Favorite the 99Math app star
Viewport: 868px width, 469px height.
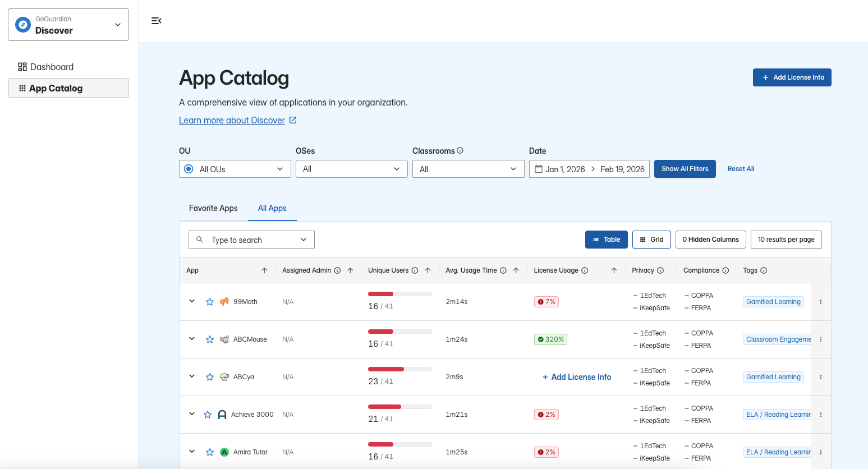click(x=210, y=302)
